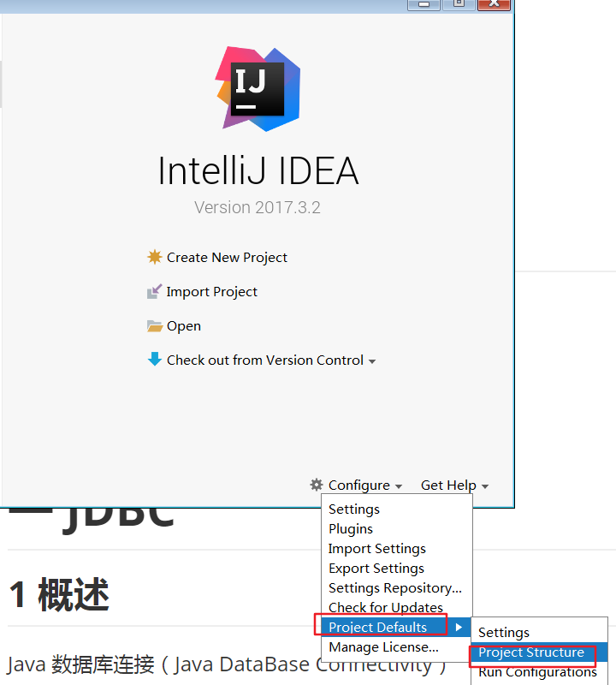Open the Project Defaults submenu arrow

pos(459,628)
